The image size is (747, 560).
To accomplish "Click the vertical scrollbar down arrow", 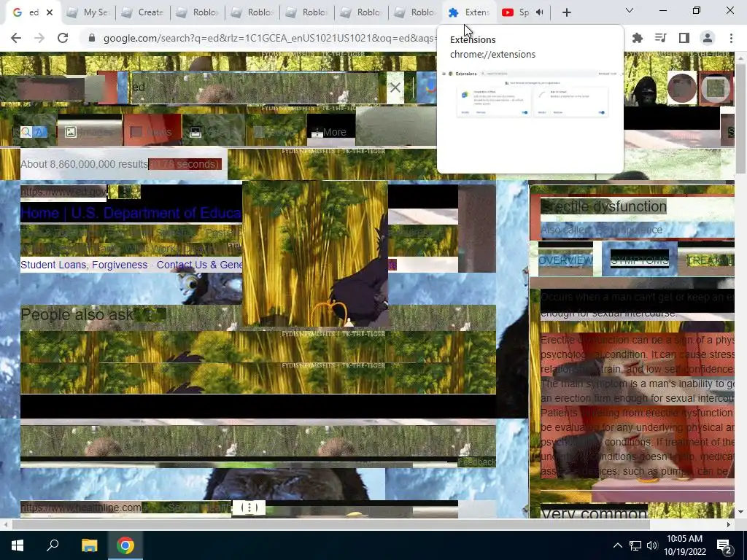I will 740,513.
